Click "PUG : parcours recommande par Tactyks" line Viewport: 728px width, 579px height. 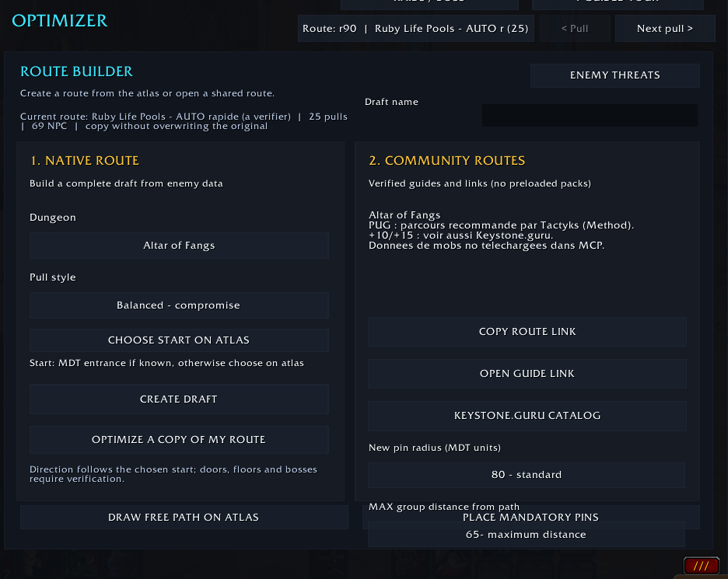click(502, 225)
